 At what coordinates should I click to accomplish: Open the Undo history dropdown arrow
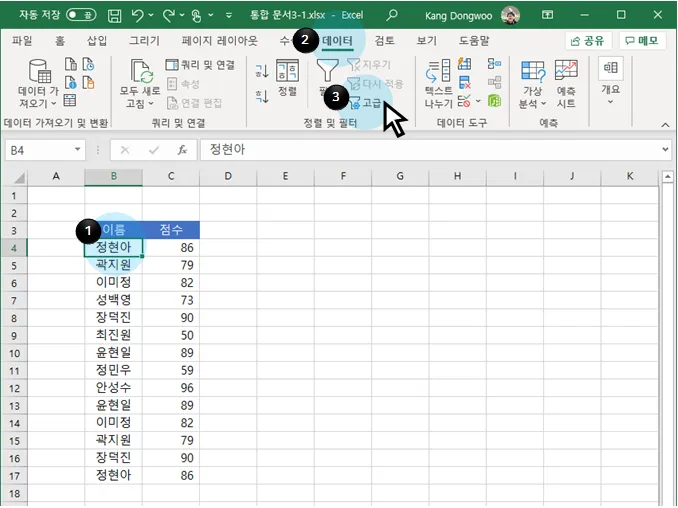click(151, 16)
